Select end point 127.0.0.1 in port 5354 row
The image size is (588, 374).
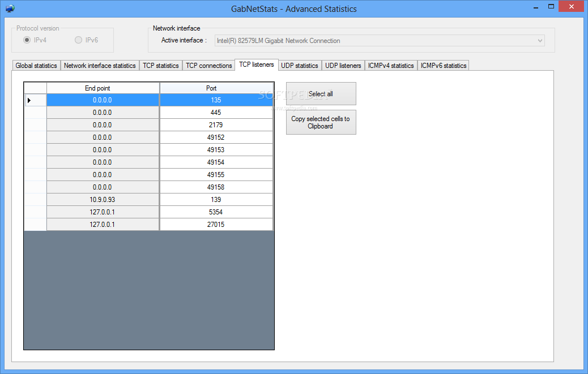click(103, 212)
